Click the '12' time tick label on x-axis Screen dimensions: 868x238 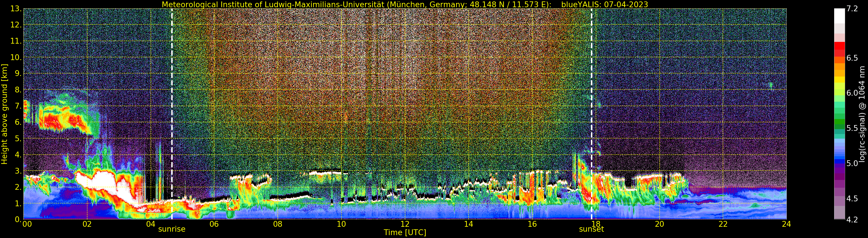pos(405,224)
